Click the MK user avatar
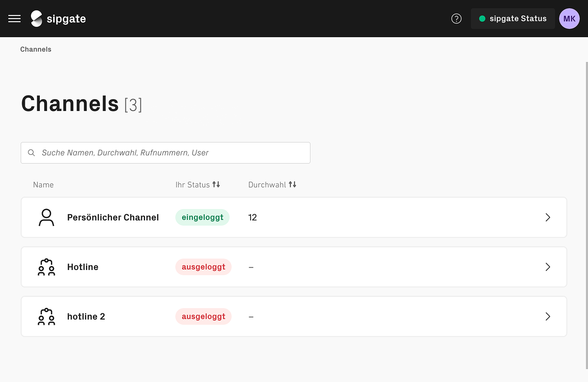 [569, 19]
